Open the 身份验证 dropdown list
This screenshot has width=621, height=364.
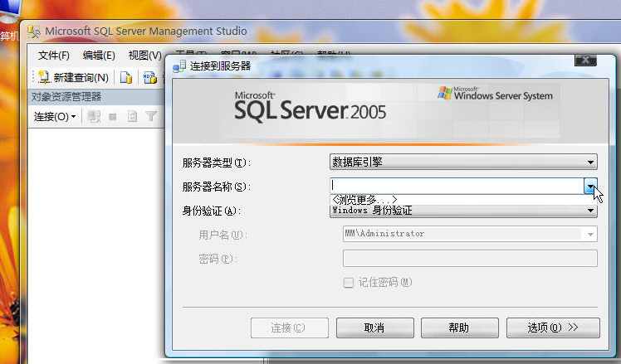[x=590, y=211]
